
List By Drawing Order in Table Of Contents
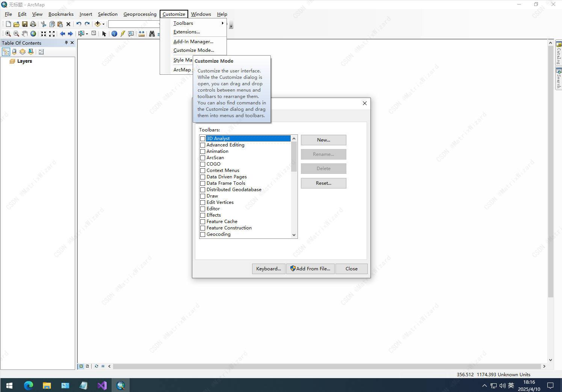(x=6, y=52)
